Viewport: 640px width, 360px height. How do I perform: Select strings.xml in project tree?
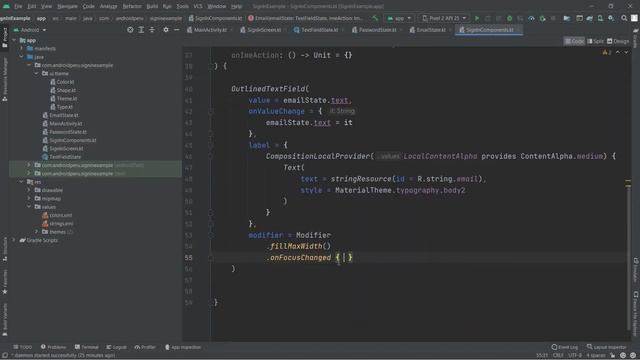[61, 224]
